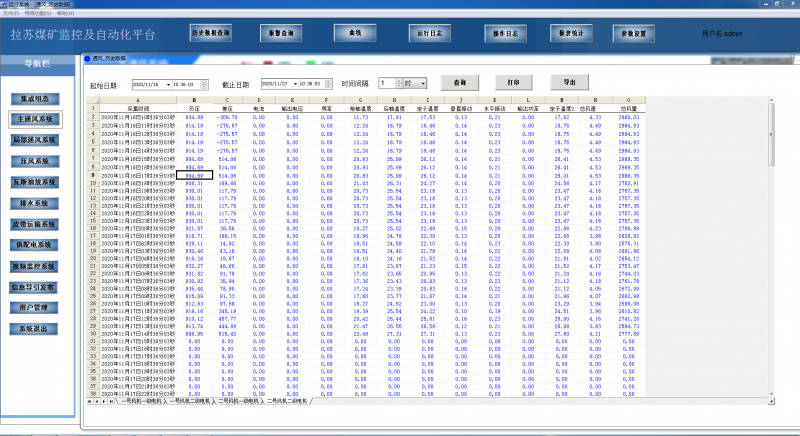This screenshot has height=436, width=800.
Task: Select column G header
Action: pos(360,100)
